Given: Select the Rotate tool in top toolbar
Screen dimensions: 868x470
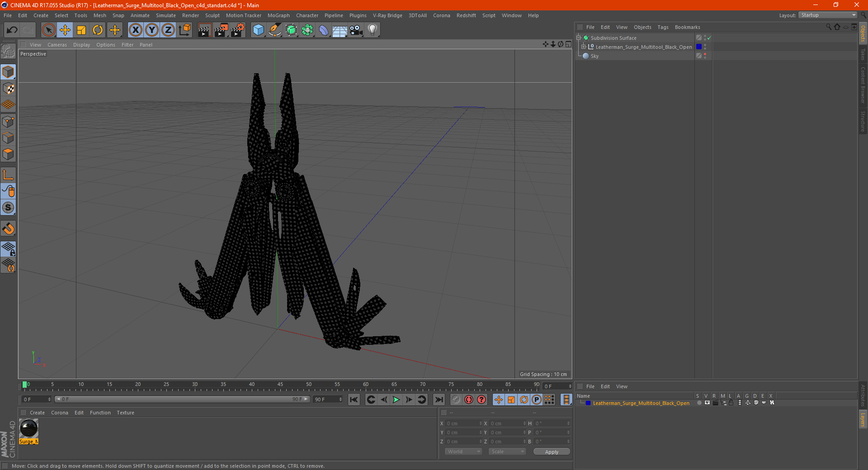Looking at the screenshot, I should pyautogui.click(x=98, y=30).
